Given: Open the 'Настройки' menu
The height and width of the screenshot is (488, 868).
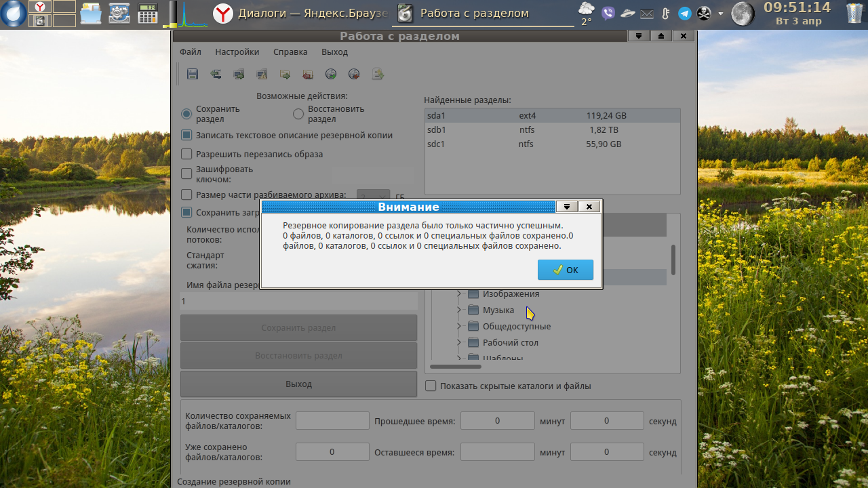Looking at the screenshot, I should tap(237, 52).
